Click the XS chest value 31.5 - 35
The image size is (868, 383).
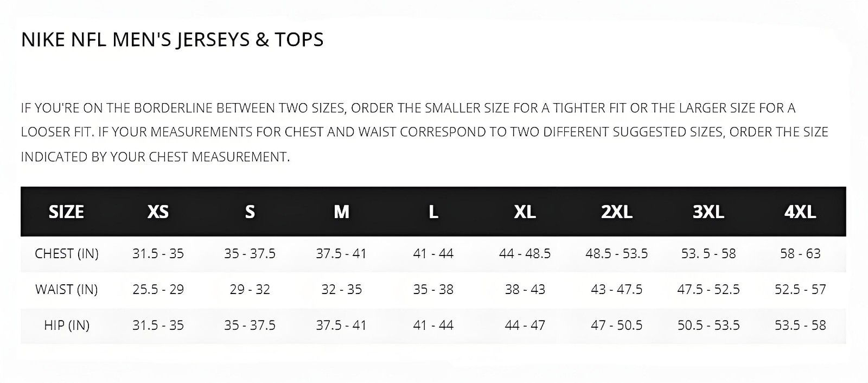point(158,253)
